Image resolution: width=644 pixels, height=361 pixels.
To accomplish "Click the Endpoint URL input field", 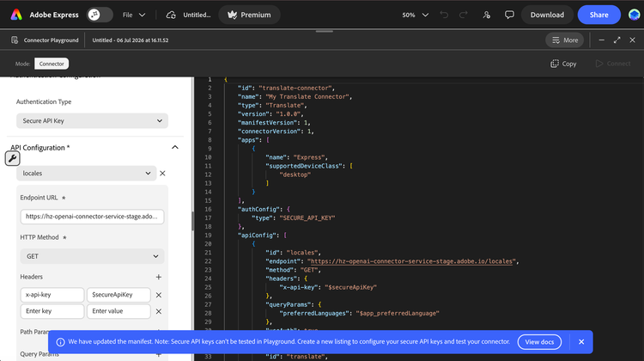I will click(x=92, y=217).
